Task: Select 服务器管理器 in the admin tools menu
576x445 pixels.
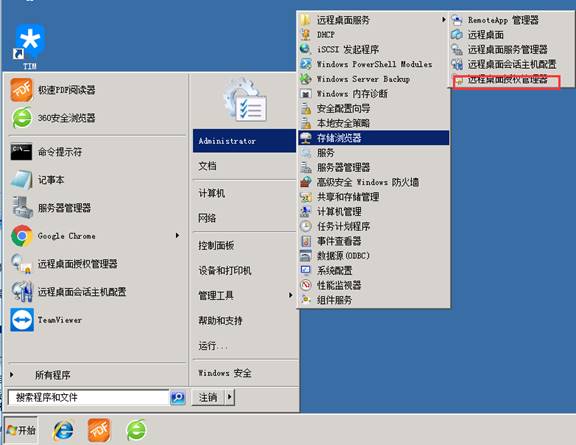Action: click(374, 167)
